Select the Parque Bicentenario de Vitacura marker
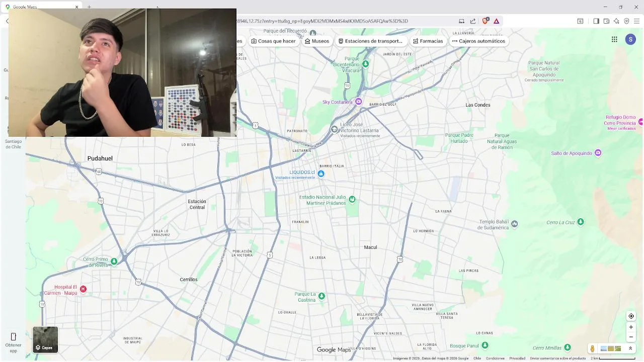Screen dimensions: 644x362 [x=366, y=64]
